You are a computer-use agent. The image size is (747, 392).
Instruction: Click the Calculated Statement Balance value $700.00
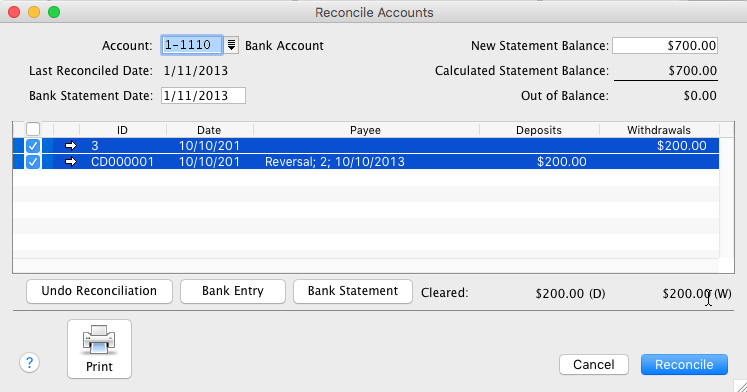pyautogui.click(x=693, y=70)
